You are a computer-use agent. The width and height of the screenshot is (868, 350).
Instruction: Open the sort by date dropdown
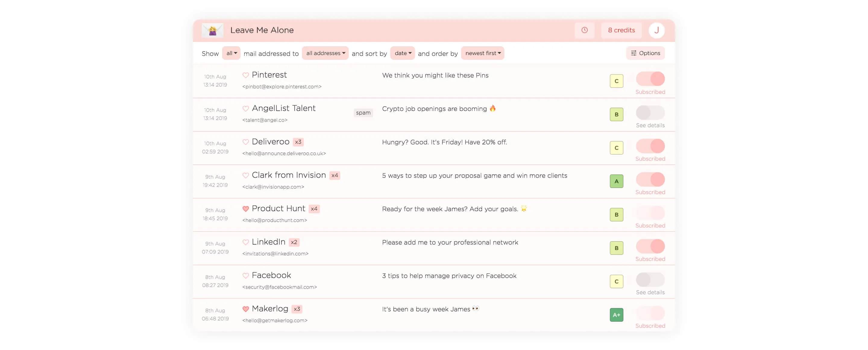click(402, 53)
